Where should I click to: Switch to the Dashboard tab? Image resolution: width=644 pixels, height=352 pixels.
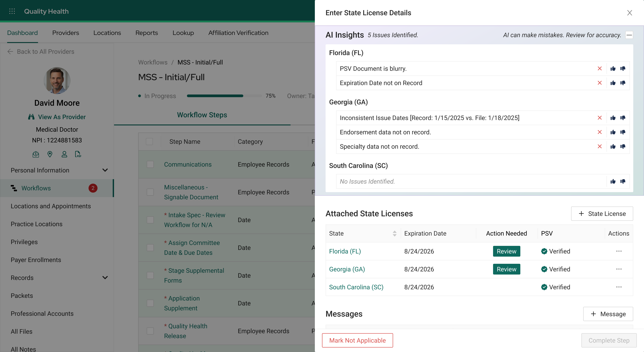[23, 33]
